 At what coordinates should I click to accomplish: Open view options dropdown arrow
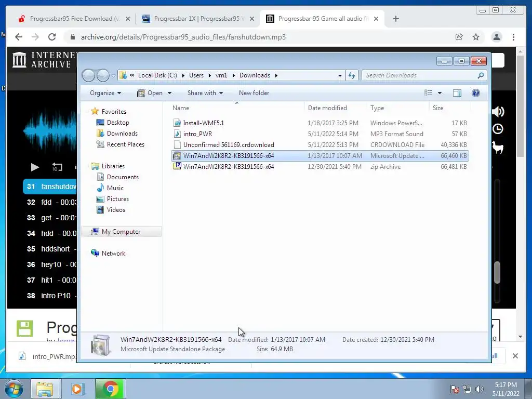tap(440, 93)
